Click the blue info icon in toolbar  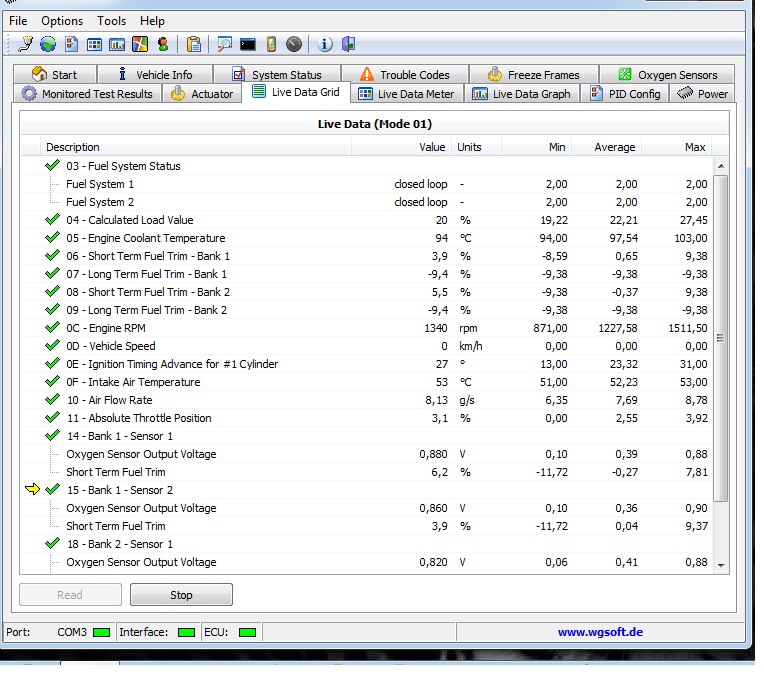click(x=325, y=44)
